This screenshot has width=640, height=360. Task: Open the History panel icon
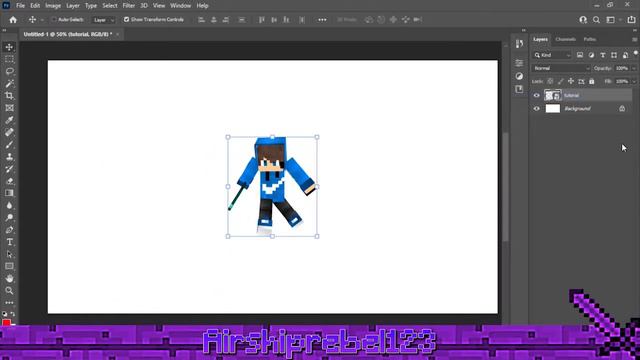(519, 44)
